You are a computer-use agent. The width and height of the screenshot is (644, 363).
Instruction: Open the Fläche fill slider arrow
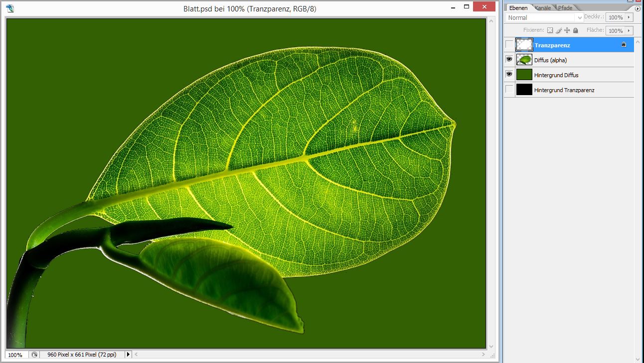tap(629, 30)
